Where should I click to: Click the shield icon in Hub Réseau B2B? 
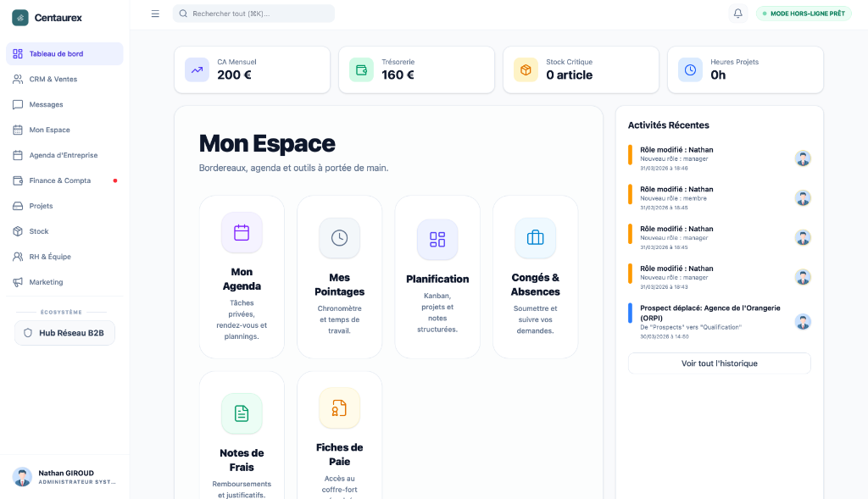(x=28, y=333)
